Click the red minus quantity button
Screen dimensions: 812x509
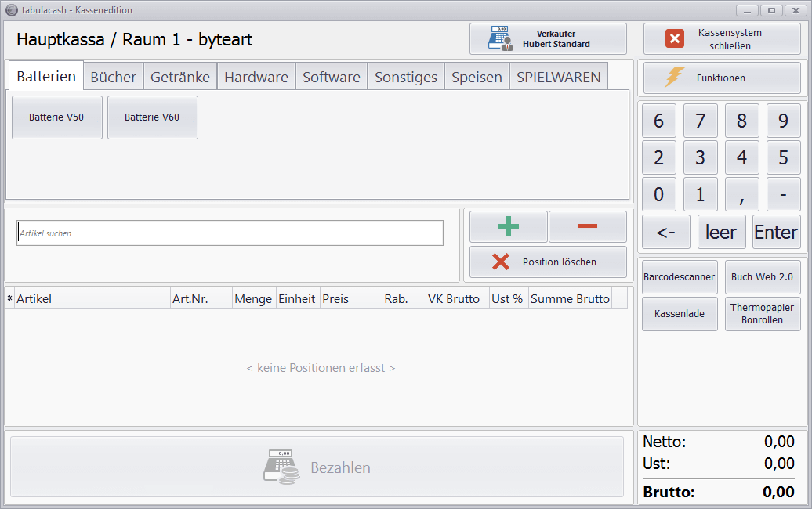pyautogui.click(x=587, y=226)
